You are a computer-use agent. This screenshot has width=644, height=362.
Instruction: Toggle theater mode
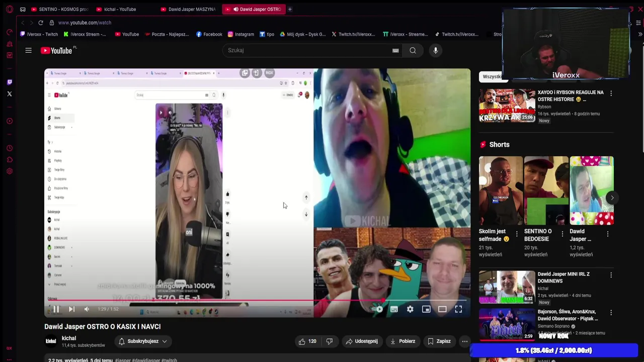click(x=442, y=309)
